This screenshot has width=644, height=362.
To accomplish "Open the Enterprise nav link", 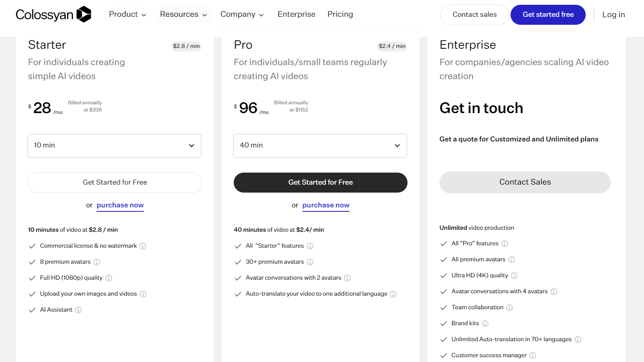I will [296, 14].
